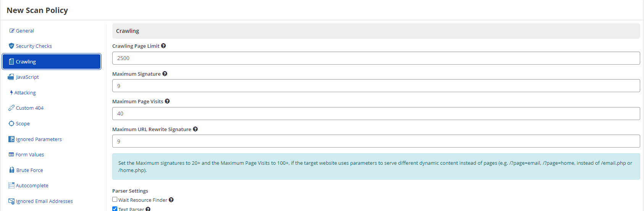Switch to the JavaScript section
The width and height of the screenshot is (644, 211).
[x=27, y=77]
